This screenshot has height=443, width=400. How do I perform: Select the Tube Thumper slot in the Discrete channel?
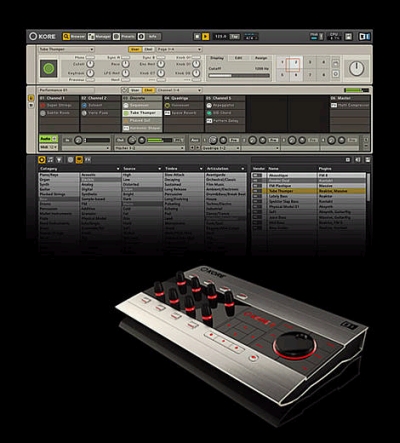(142, 113)
